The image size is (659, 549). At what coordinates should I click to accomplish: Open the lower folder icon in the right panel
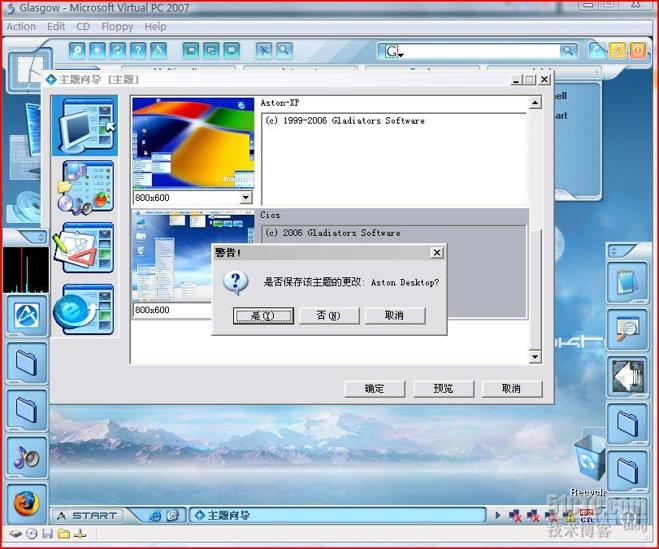[627, 470]
